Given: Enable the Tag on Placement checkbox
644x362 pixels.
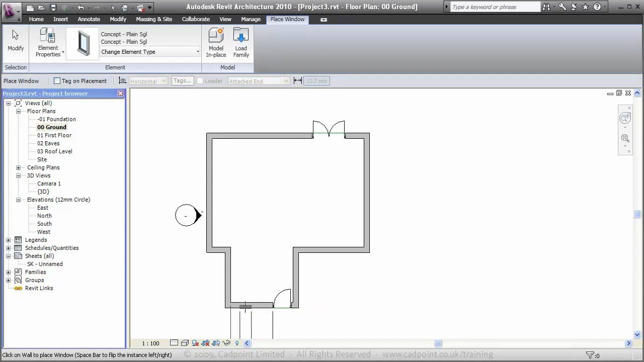Looking at the screenshot, I should pos(57,81).
